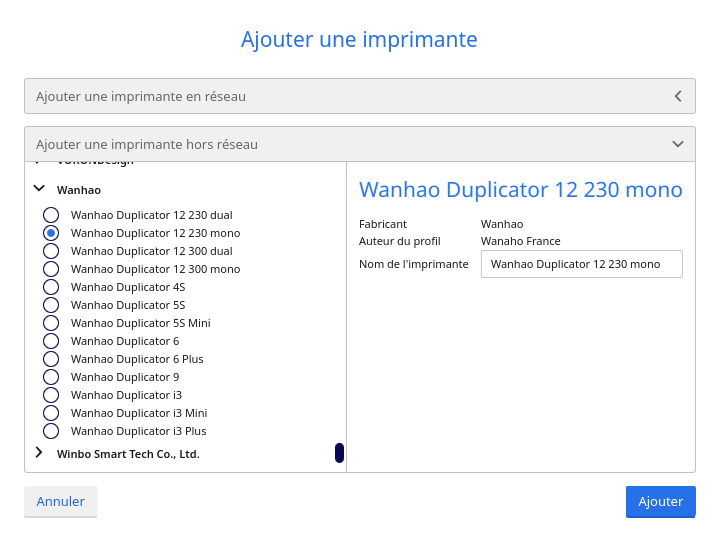This screenshot has width=720, height=540.
Task: Select Wanhao Duplicator i3 radio button
Action: [x=51, y=395]
